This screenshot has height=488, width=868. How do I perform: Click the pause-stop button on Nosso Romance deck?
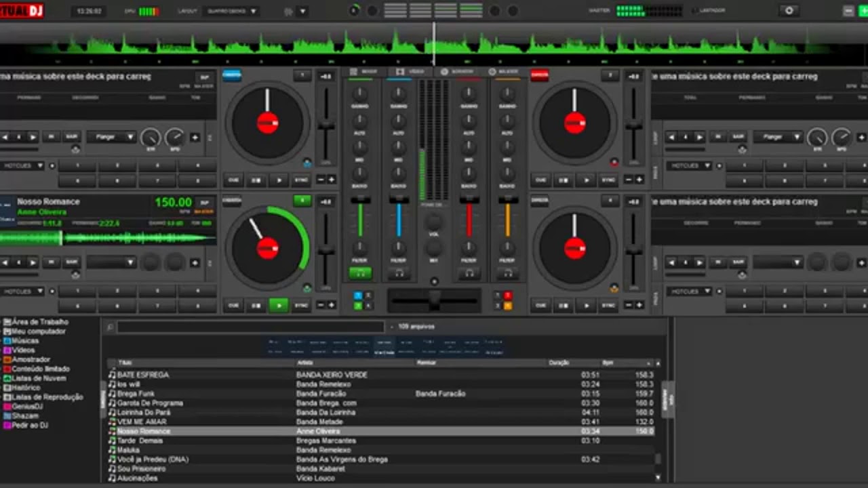click(x=256, y=305)
